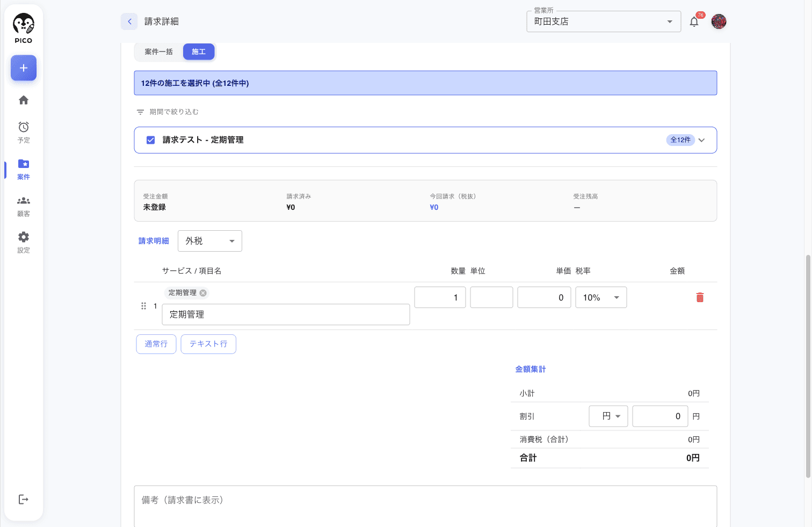Click the drag handle of row 1
Image resolution: width=812 pixels, height=527 pixels.
[143, 306]
